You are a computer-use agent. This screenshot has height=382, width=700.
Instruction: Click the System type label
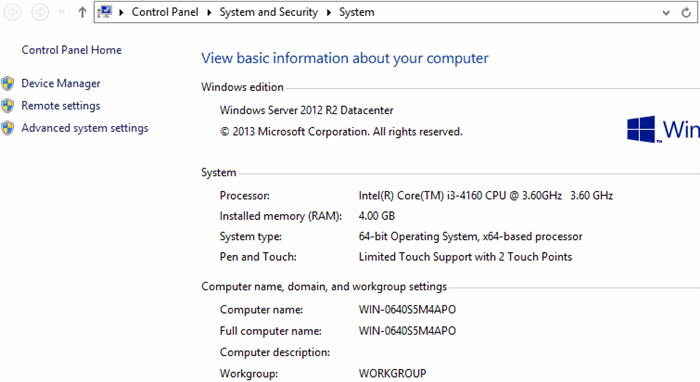[250, 237]
